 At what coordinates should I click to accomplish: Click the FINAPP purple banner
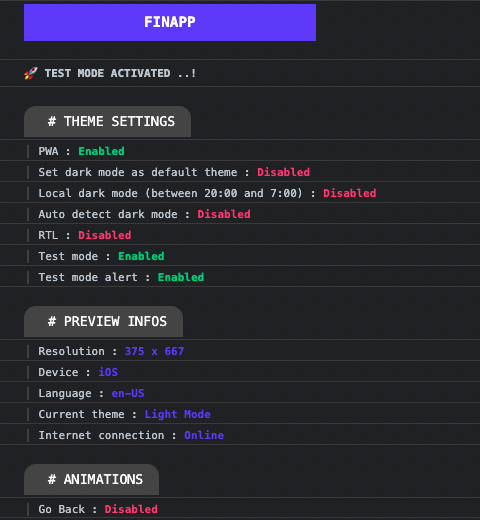(170, 22)
